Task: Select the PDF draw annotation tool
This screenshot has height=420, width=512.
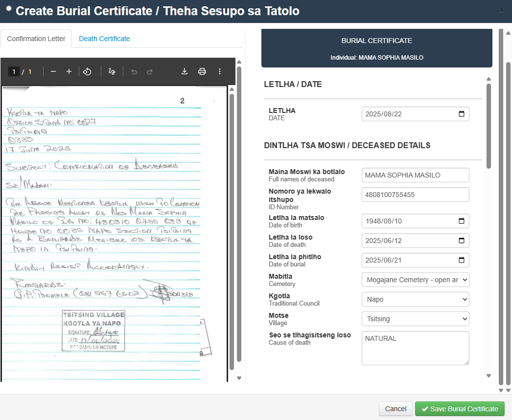Action: click(112, 71)
